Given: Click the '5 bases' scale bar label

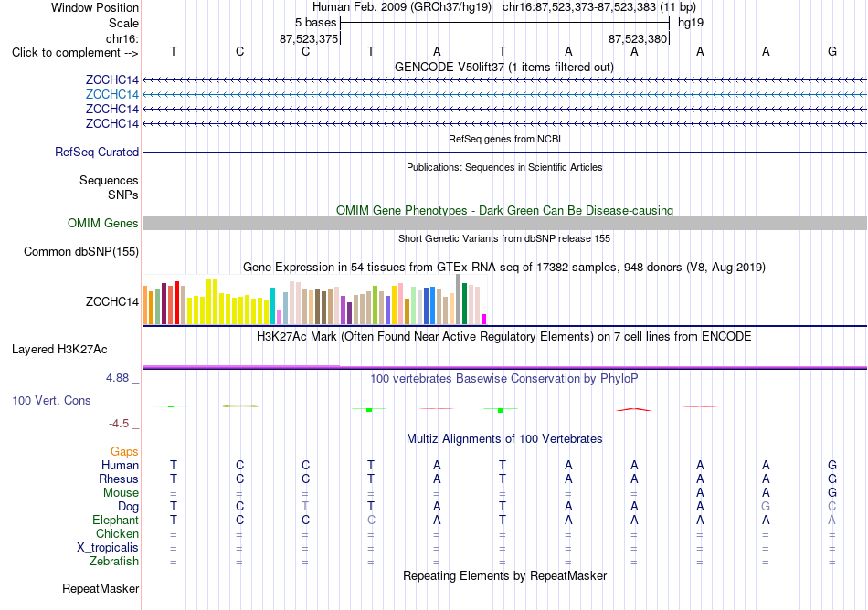Looking at the screenshot, I should tap(315, 23).
